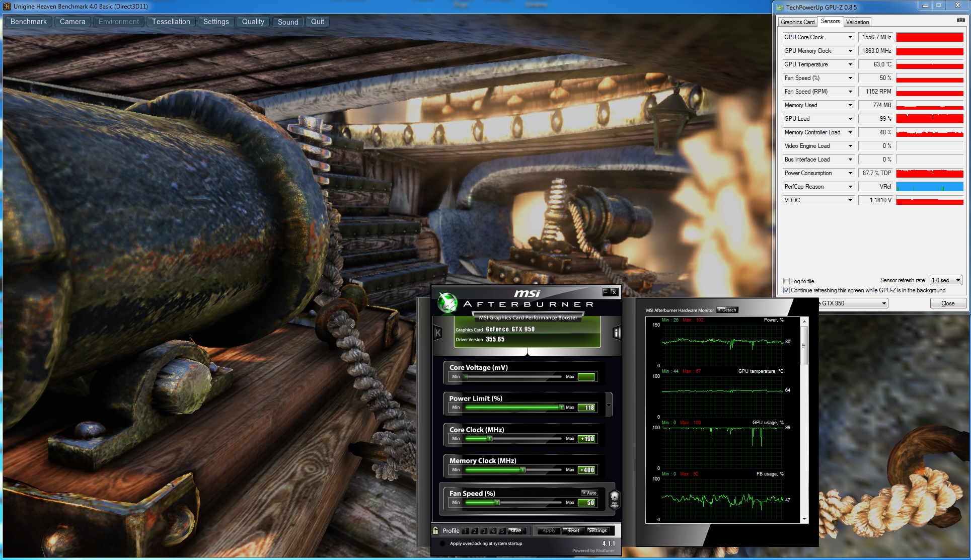This screenshot has width=971, height=560.
Task: Open the Sound menu in Heaven
Action: point(288,22)
